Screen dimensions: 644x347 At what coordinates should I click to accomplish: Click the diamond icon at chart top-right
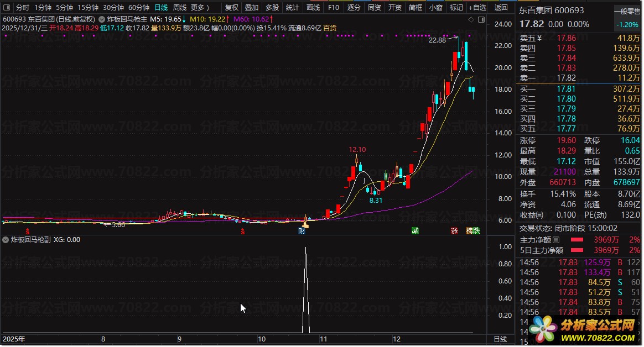pos(471,19)
